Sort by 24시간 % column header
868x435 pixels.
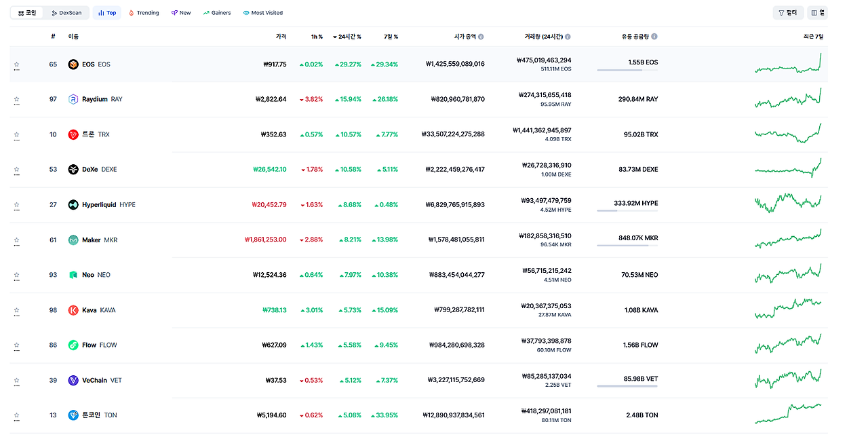347,37
